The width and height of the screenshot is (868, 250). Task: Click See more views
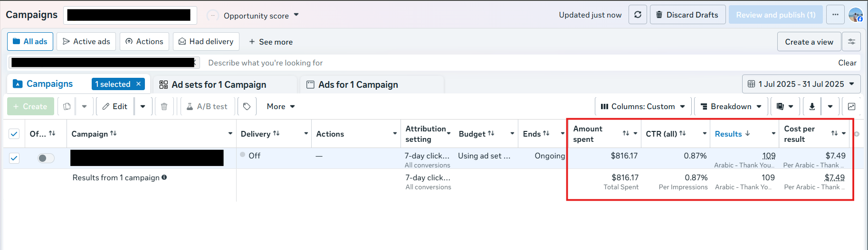271,42
